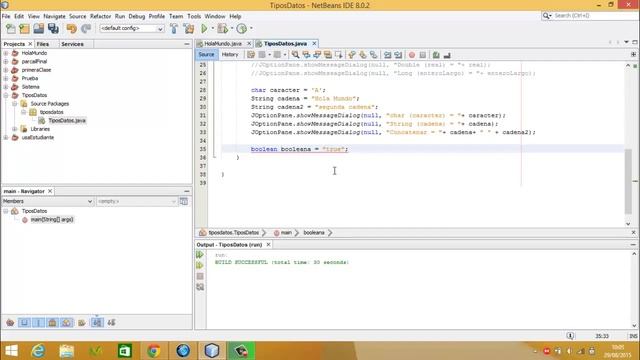
Task: Run the project with green play icon
Action: 204,29
